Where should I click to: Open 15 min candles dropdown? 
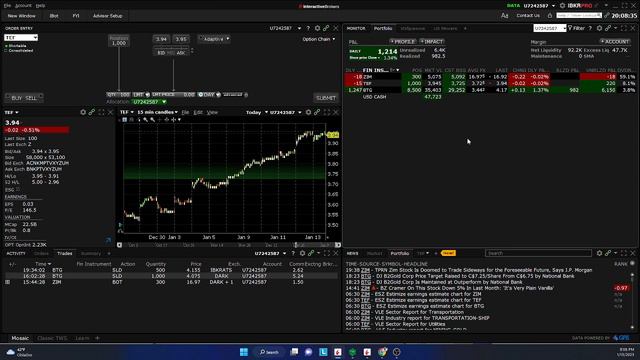pos(157,112)
